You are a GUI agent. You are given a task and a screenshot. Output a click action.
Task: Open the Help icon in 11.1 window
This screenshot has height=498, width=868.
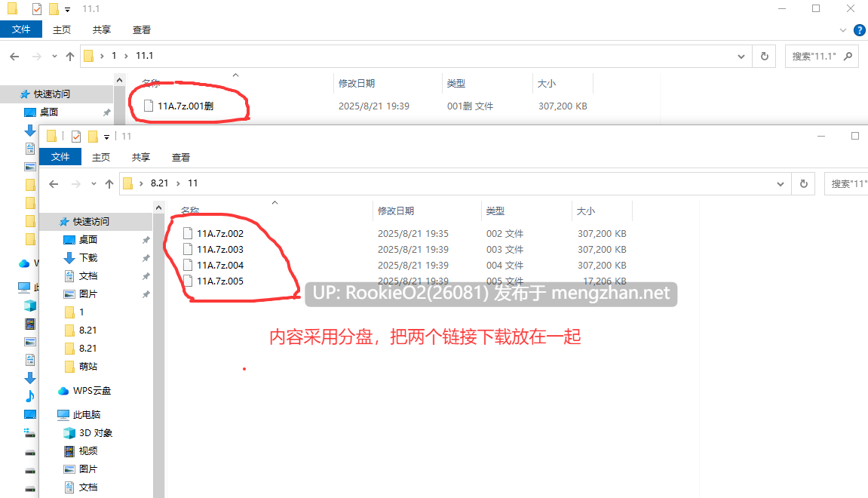pyautogui.click(x=860, y=30)
